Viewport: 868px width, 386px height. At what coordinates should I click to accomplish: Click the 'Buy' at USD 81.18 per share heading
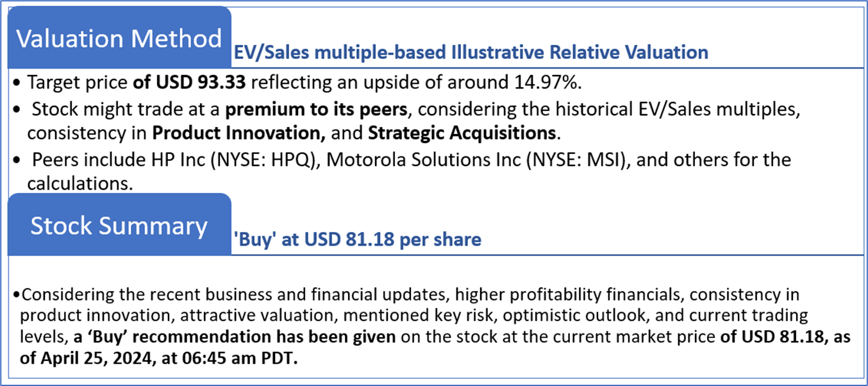point(357,240)
